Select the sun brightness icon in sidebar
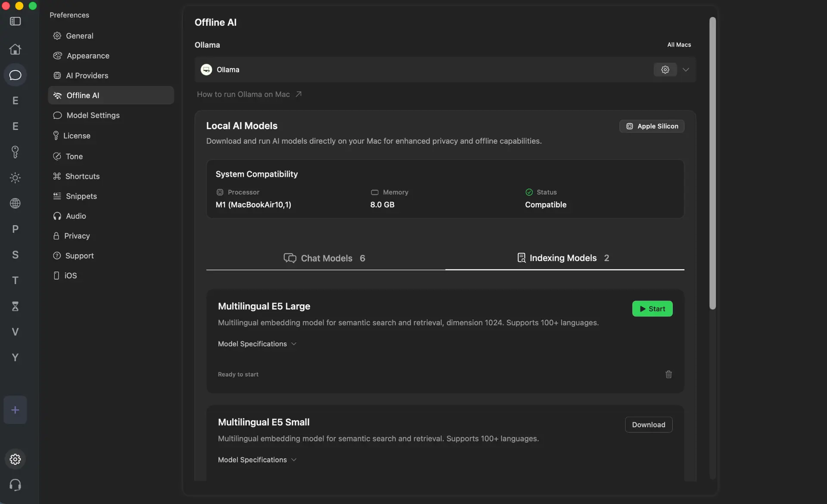 tap(16, 178)
